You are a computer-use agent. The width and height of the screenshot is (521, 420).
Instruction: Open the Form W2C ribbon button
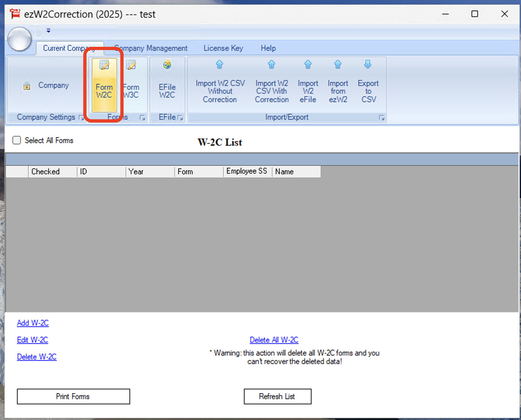[x=104, y=85]
